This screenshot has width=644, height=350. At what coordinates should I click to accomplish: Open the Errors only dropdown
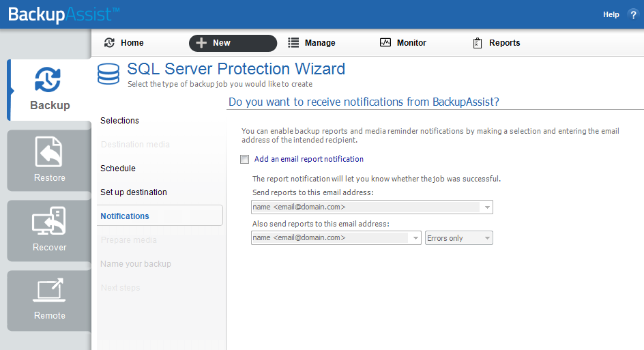pos(458,238)
